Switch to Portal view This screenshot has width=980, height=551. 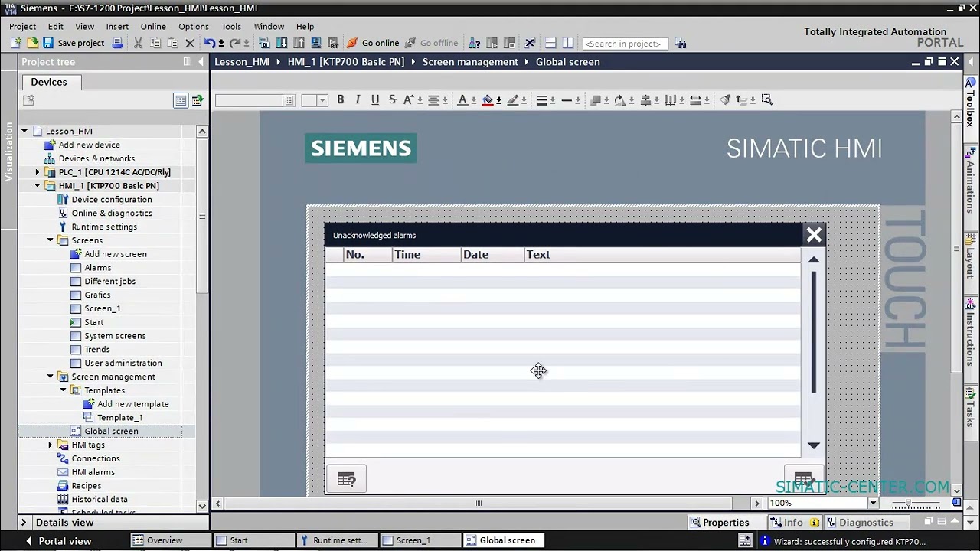58,540
